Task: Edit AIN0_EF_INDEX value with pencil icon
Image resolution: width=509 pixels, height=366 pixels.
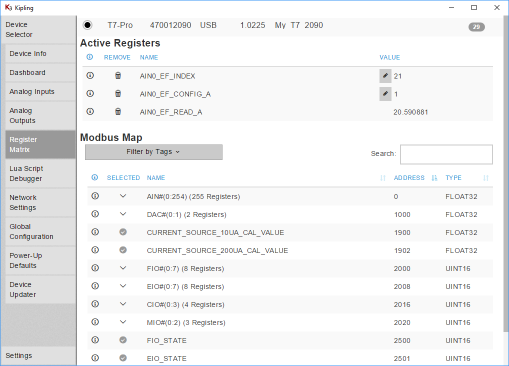Action: [x=385, y=76]
